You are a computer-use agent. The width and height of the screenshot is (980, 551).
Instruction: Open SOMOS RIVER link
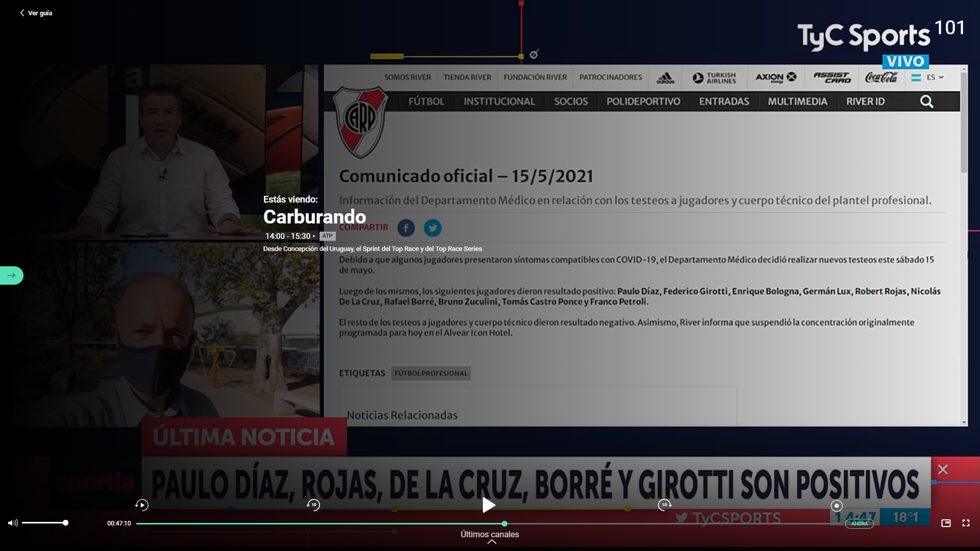coord(407,77)
